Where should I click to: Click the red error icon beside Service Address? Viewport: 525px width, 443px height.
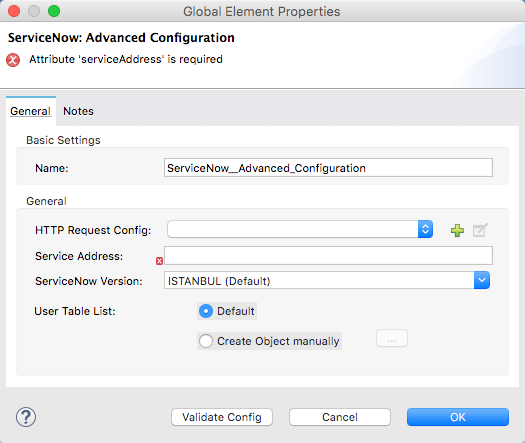(x=159, y=261)
